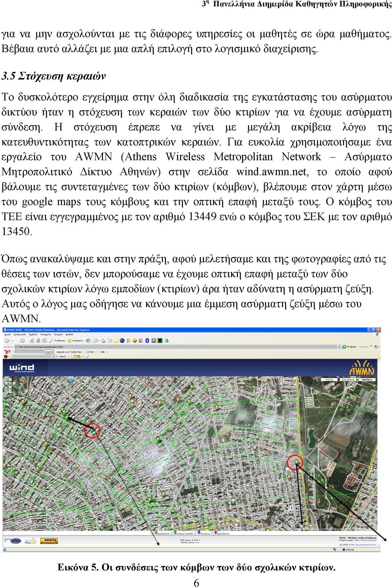Click Upgrade your Toolbar Now link
392x588 pixels.
coord(69,352)
